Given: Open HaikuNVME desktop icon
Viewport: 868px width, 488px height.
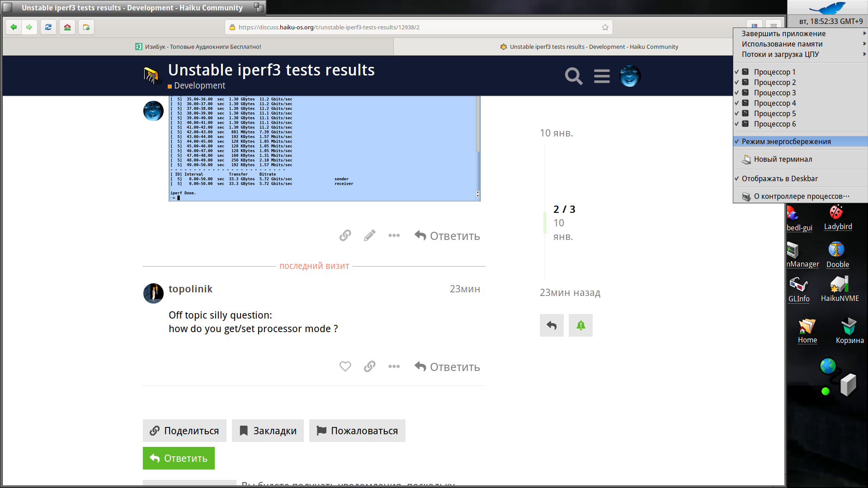Looking at the screenshot, I should pyautogui.click(x=840, y=289).
